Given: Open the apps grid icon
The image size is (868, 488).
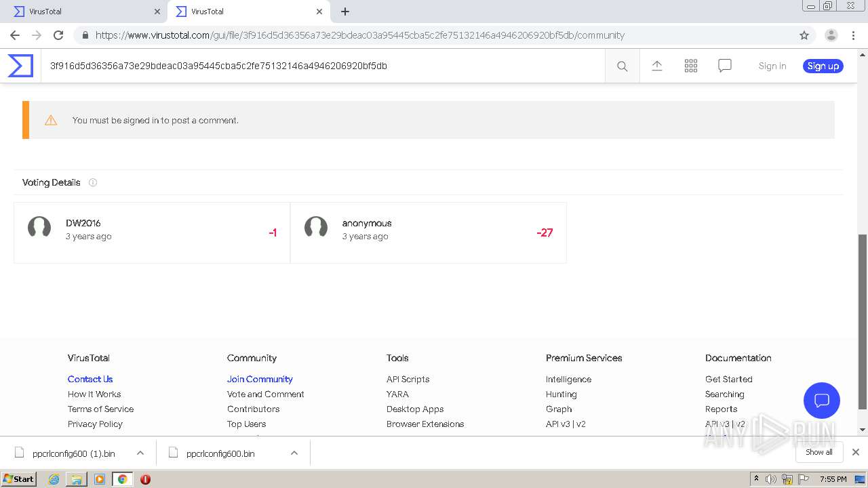Looking at the screenshot, I should click(691, 66).
